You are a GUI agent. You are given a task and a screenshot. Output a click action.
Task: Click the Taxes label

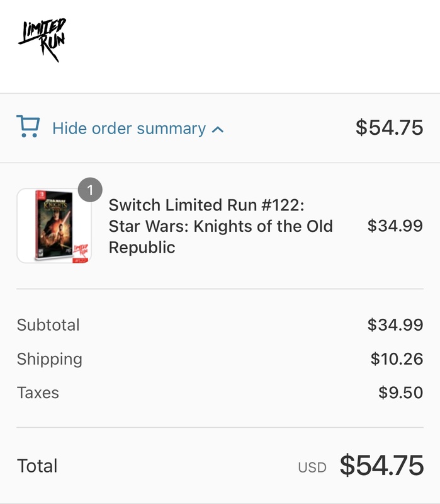(x=38, y=393)
